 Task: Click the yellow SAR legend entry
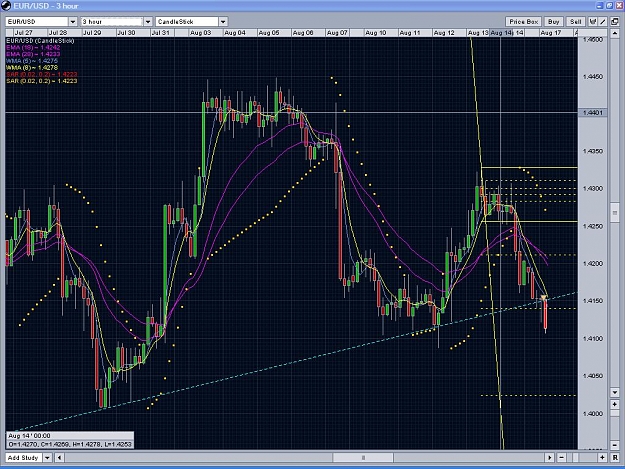point(42,81)
